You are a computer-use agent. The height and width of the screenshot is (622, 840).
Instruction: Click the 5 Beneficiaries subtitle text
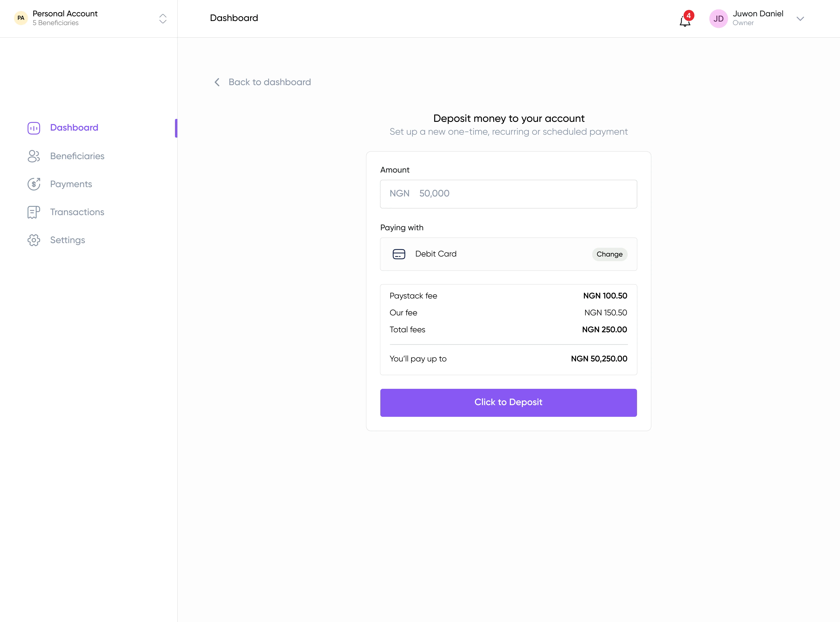pos(56,23)
